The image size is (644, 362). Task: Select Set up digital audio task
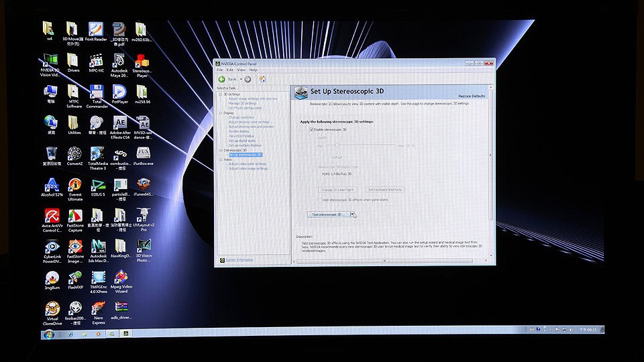242,141
